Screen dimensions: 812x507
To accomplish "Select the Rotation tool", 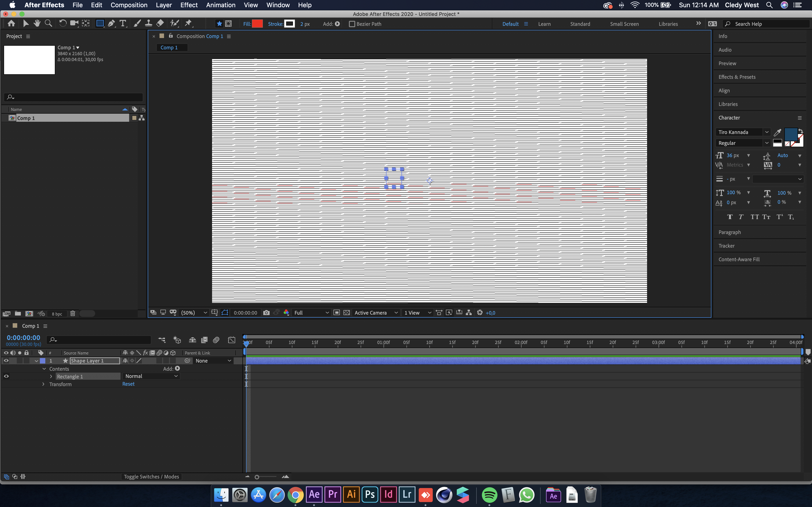I will 63,23.
